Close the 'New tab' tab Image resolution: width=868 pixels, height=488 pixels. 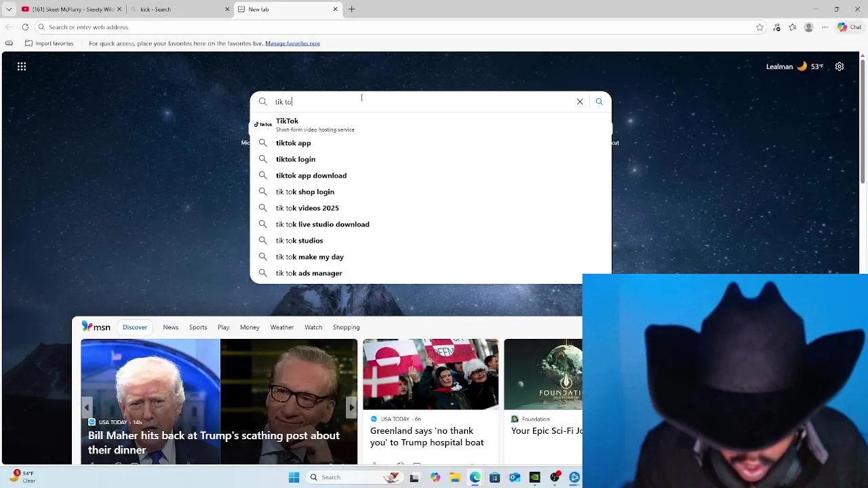tap(335, 9)
